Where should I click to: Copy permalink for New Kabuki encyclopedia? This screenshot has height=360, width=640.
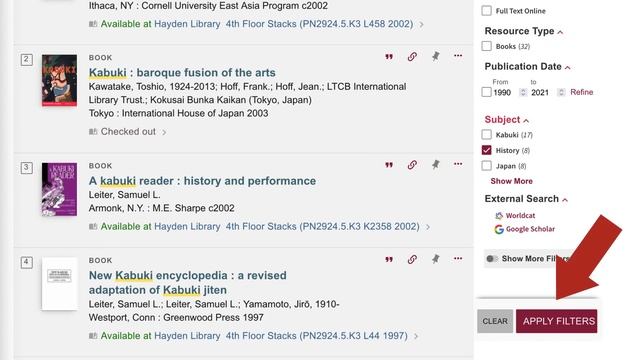point(412,259)
